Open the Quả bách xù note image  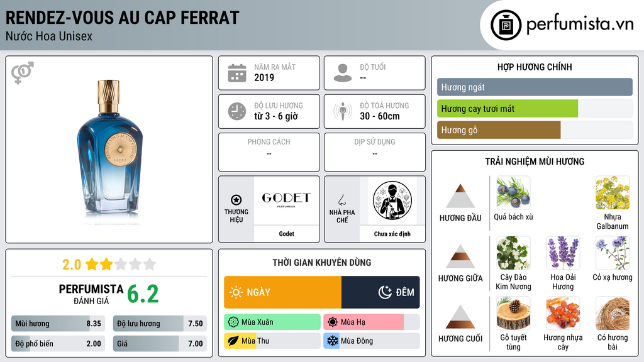(513, 193)
